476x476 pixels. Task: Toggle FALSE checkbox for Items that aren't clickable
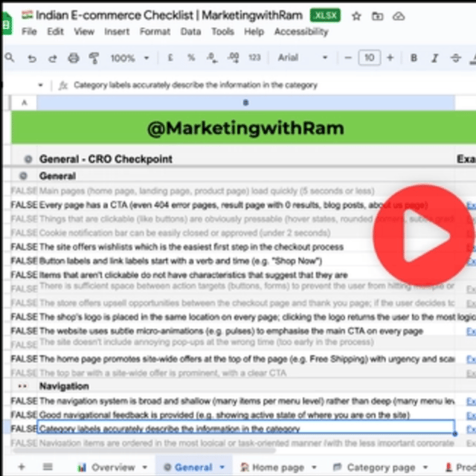pos(25,275)
